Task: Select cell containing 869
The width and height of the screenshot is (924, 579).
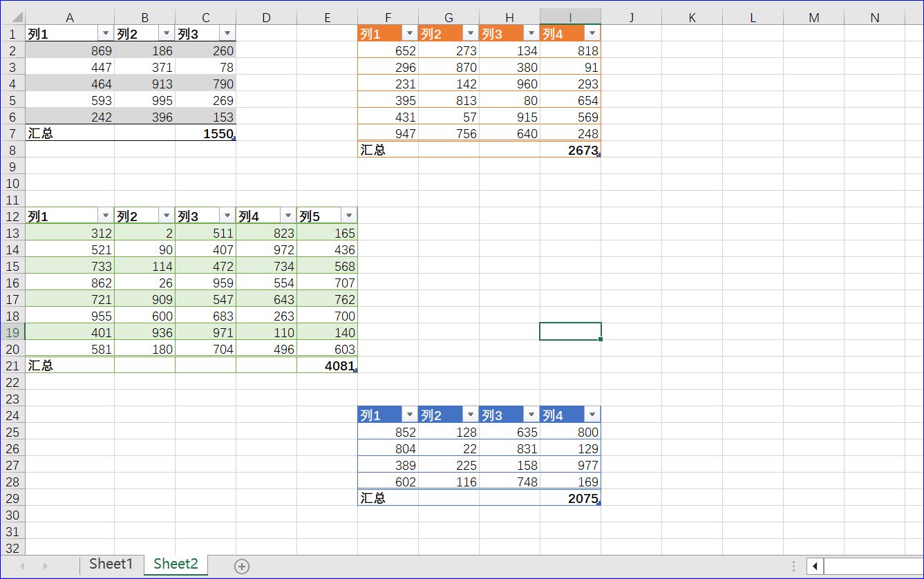Action: [x=70, y=50]
